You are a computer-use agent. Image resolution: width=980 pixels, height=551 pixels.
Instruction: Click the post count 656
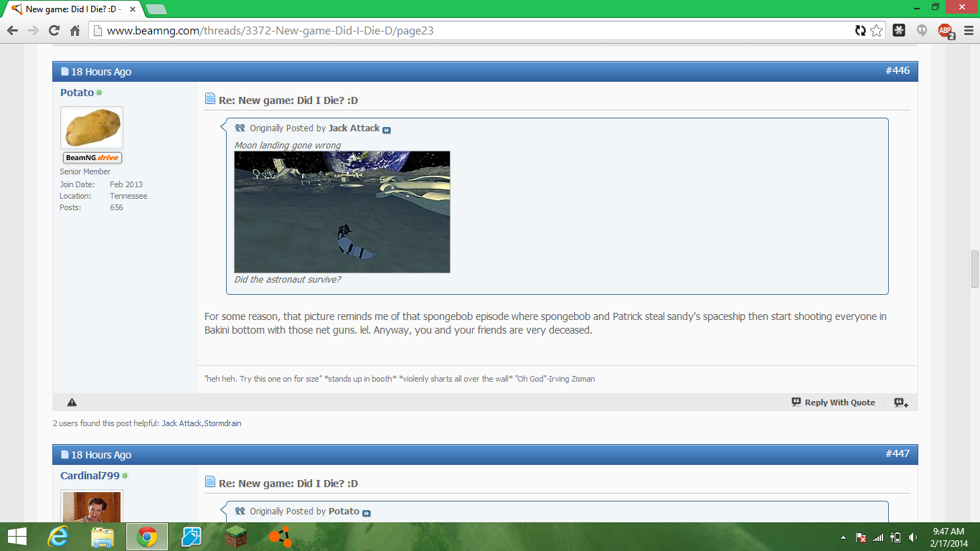[x=116, y=207]
